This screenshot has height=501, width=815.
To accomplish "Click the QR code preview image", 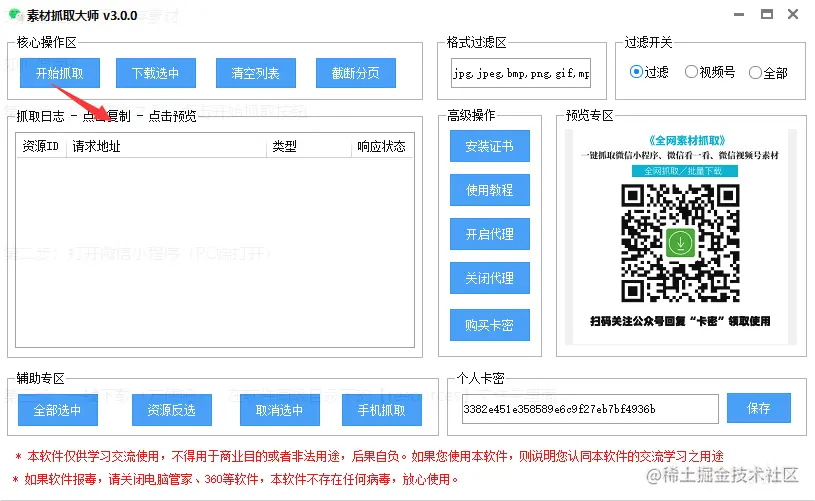I will pyautogui.click(x=680, y=243).
